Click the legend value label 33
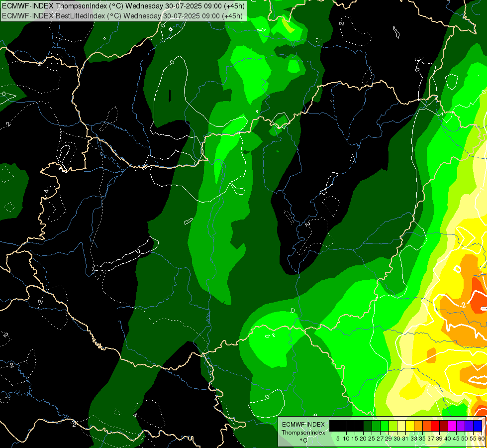The width and height of the screenshot is (487, 448). tap(414, 439)
